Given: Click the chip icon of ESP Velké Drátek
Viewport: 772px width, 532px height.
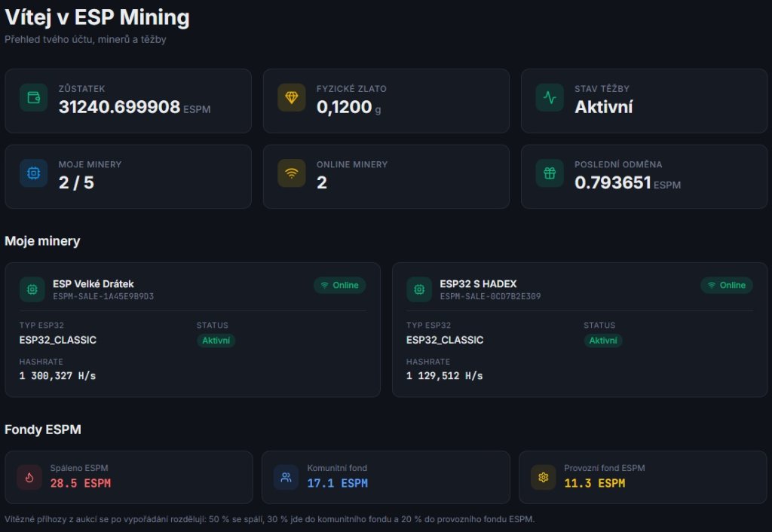Looking at the screenshot, I should click(x=32, y=289).
